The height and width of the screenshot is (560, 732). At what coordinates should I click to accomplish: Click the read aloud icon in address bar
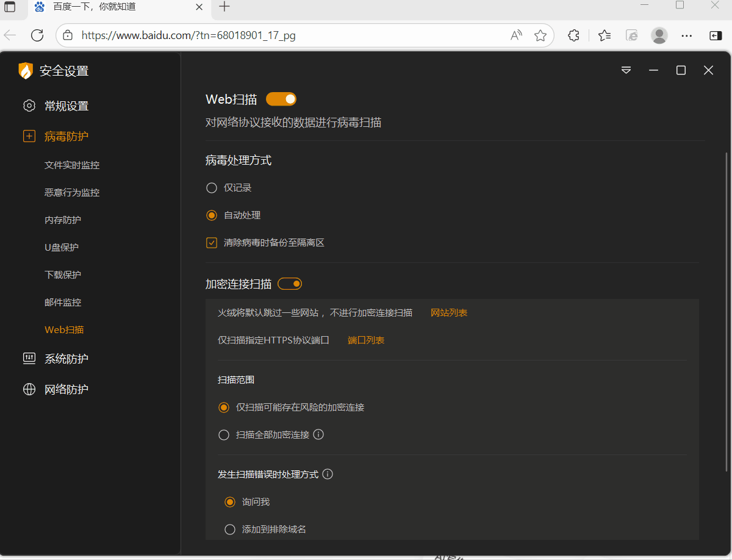[x=516, y=35]
